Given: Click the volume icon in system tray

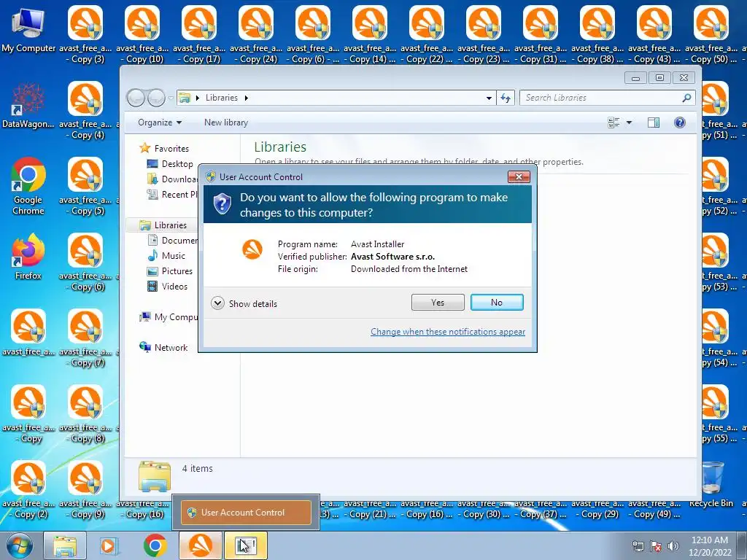Looking at the screenshot, I should tap(673, 546).
